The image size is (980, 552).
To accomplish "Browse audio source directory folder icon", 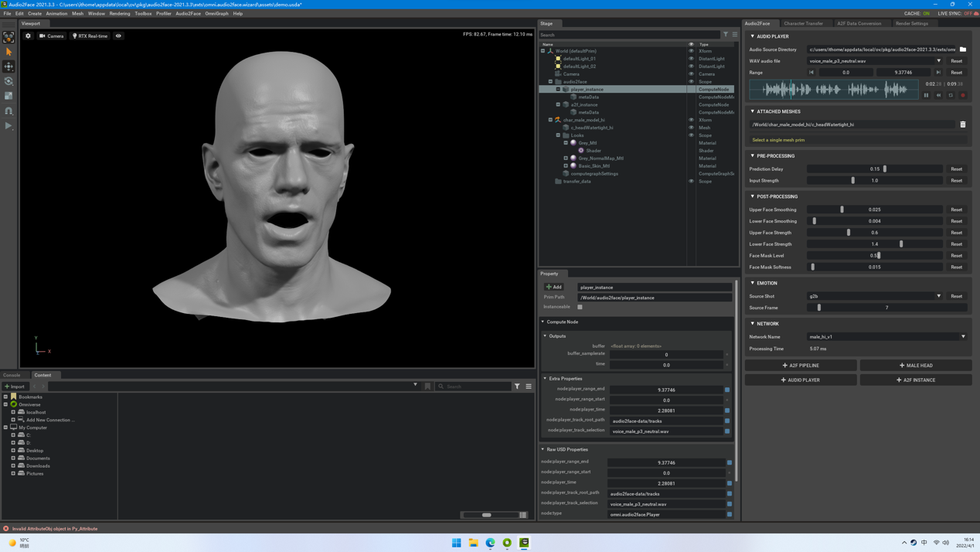I will coord(963,49).
